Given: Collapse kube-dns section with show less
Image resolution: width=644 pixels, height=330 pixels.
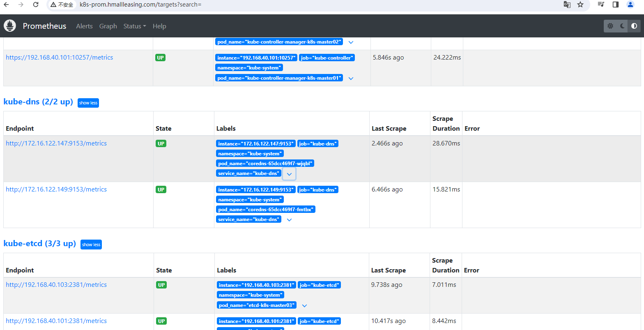Looking at the screenshot, I should click(x=88, y=103).
